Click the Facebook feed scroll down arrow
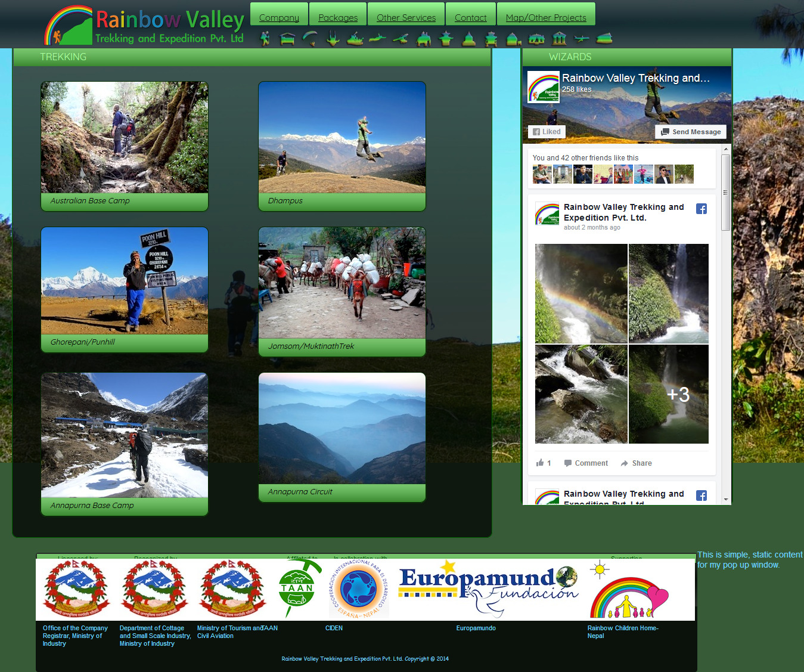This screenshot has height=672, width=804. point(725,499)
